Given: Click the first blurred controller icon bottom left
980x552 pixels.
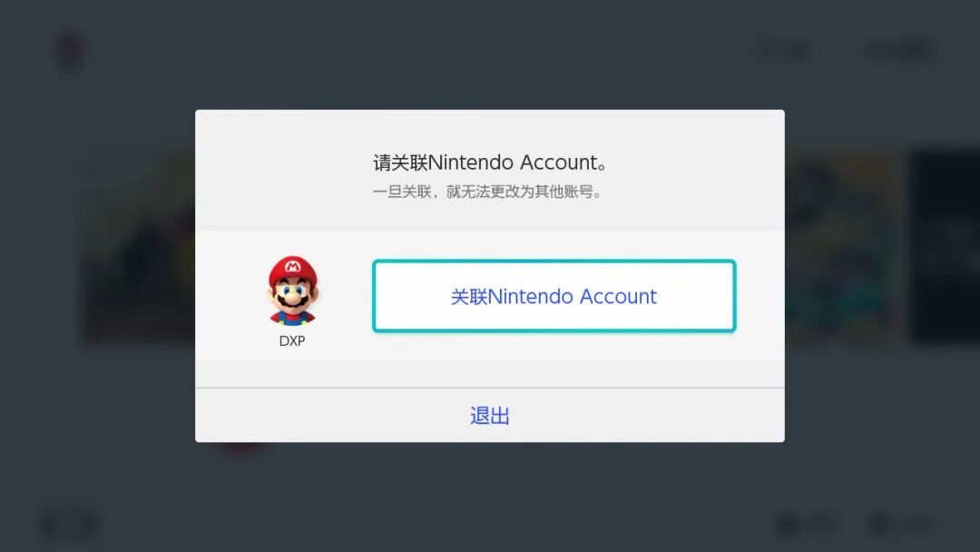Looking at the screenshot, I should pyautogui.click(x=51, y=525).
